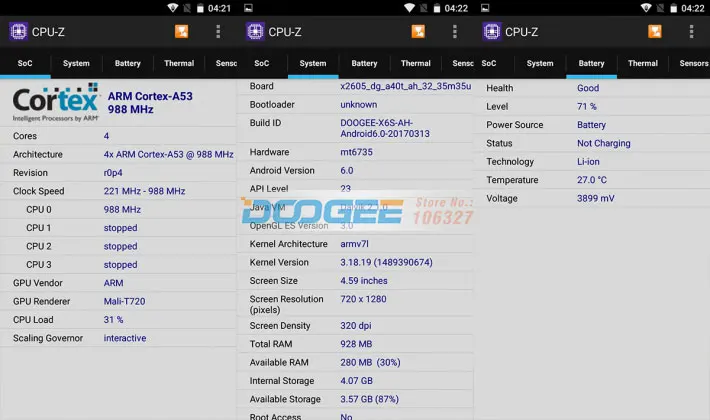Tap screenshot notification icon in middle status bar
Image resolution: width=710 pixels, height=420 pixels.
pyautogui.click(x=248, y=8)
